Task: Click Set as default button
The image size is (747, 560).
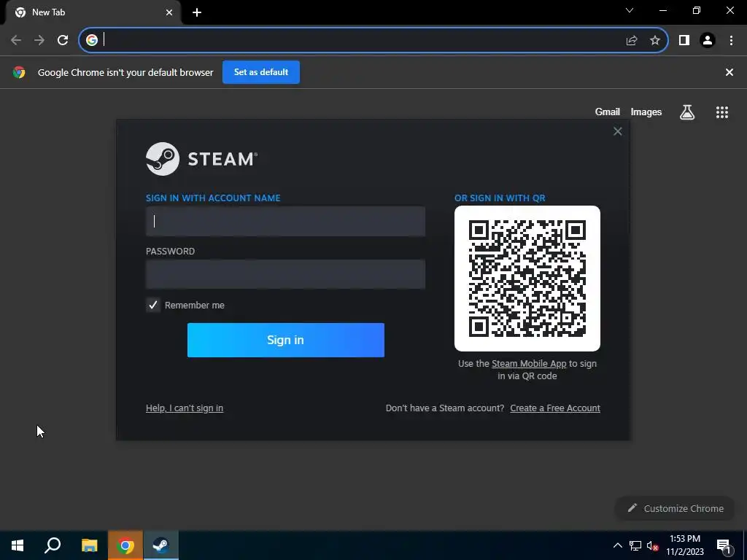Action: click(x=261, y=72)
